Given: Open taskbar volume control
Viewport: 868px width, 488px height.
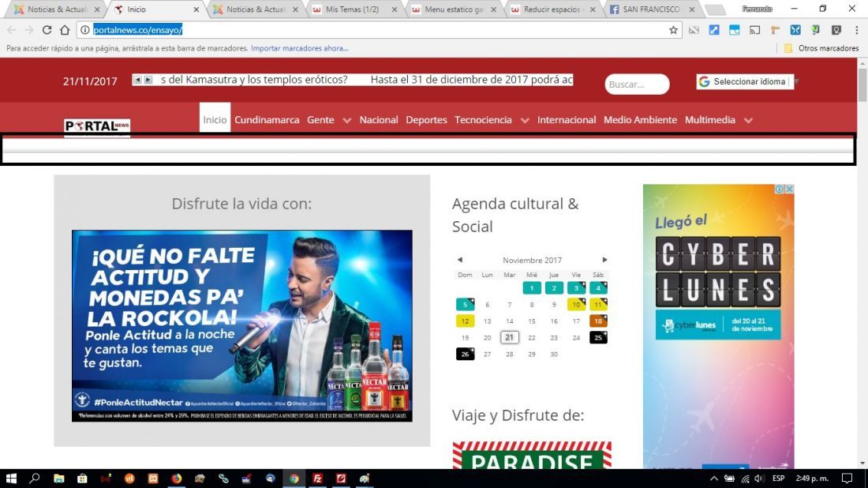Looking at the screenshot, I should [759, 479].
